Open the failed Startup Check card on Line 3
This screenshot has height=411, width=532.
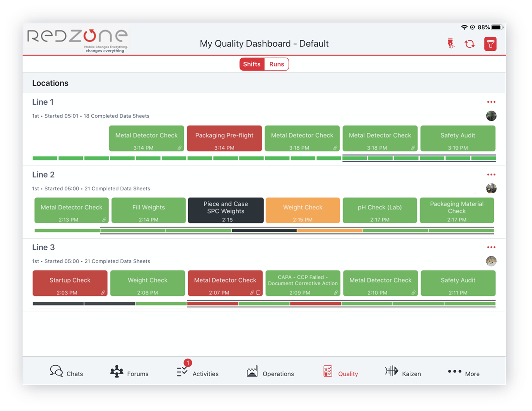coord(70,283)
